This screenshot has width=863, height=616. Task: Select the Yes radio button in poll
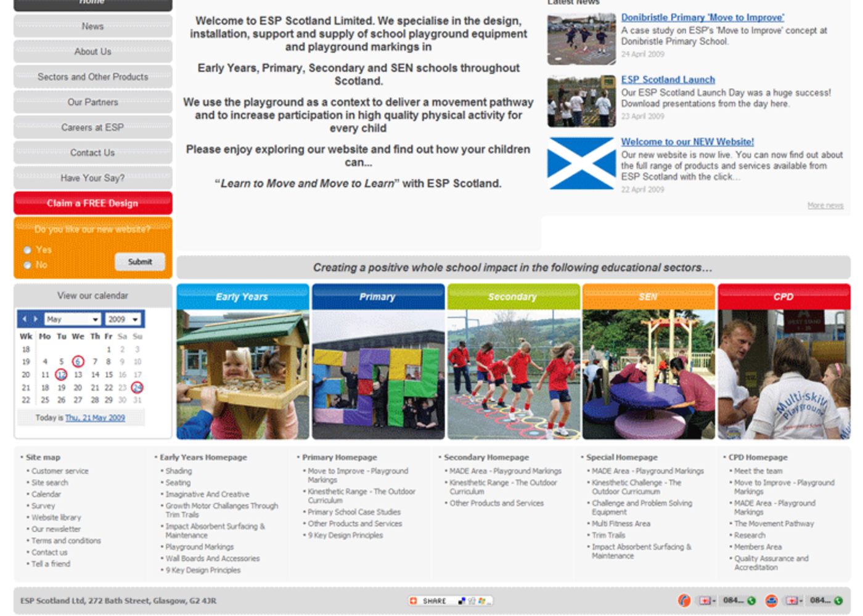coord(28,250)
